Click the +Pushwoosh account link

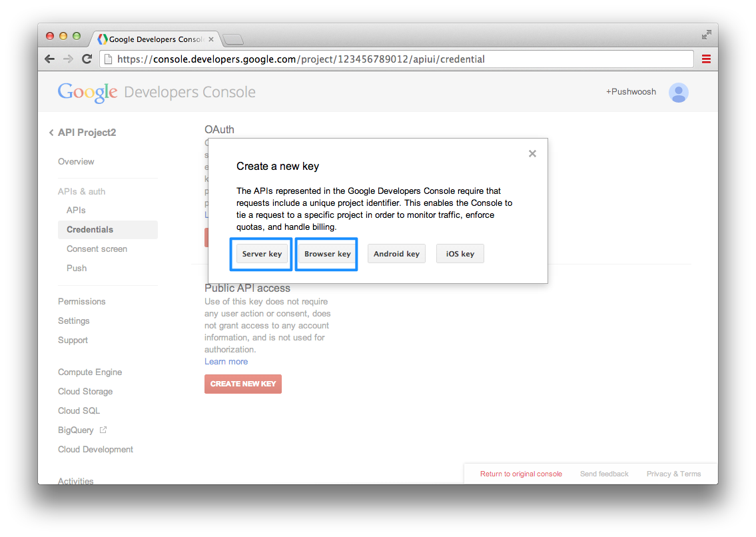pyautogui.click(x=631, y=92)
